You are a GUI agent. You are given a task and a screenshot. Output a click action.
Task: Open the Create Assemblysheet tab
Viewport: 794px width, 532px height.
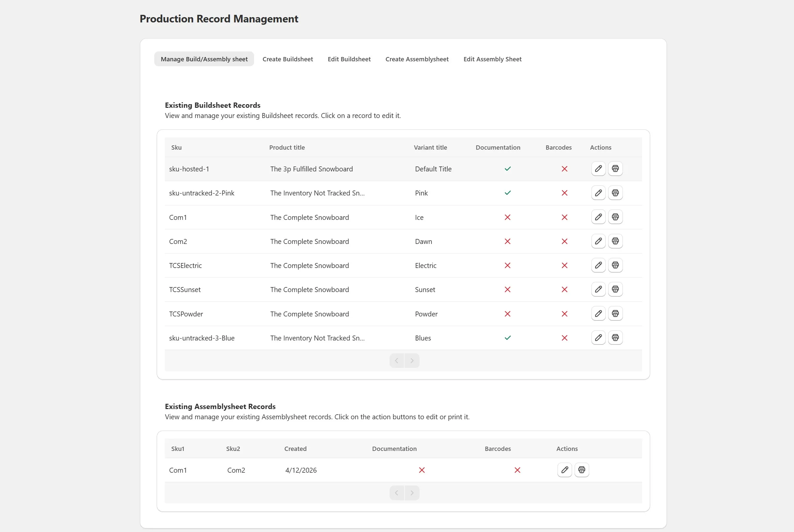pos(417,59)
